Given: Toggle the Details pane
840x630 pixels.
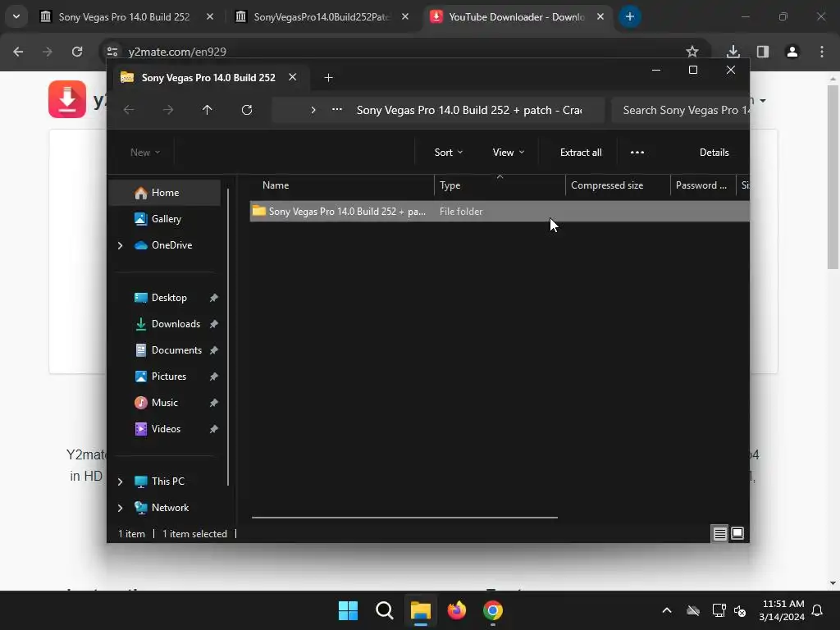Looking at the screenshot, I should click(x=714, y=153).
